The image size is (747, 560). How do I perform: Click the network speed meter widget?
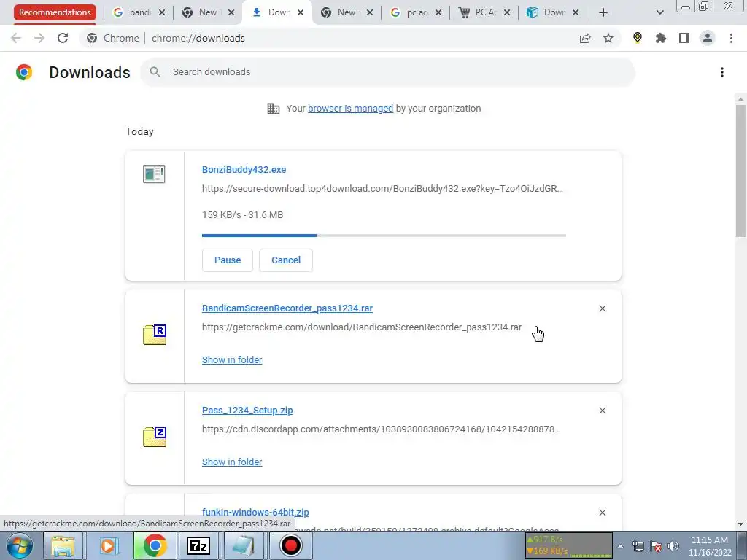pos(568,545)
